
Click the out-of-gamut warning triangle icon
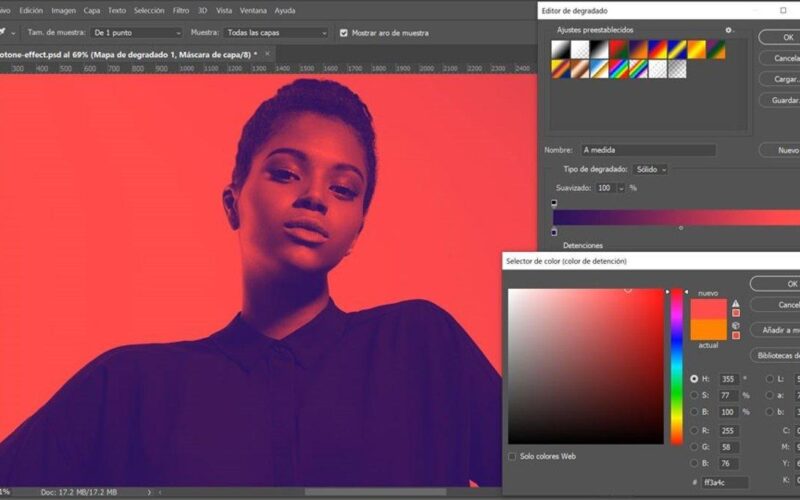(x=736, y=303)
